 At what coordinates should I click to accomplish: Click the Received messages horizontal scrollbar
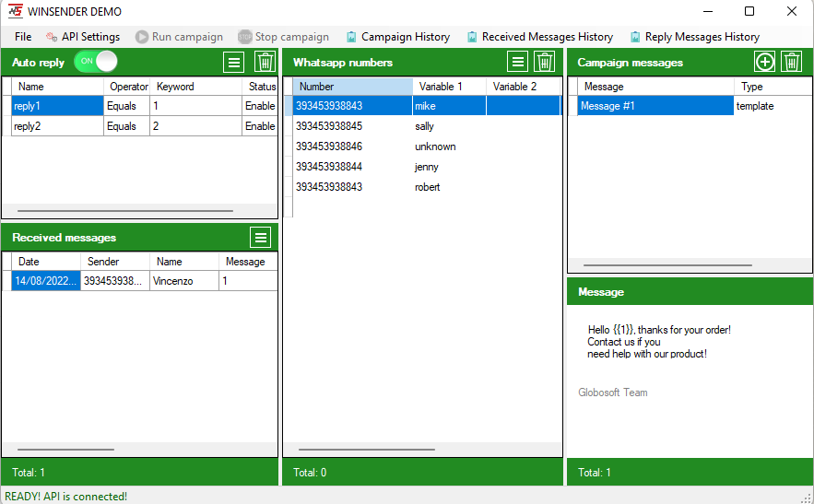point(66,450)
